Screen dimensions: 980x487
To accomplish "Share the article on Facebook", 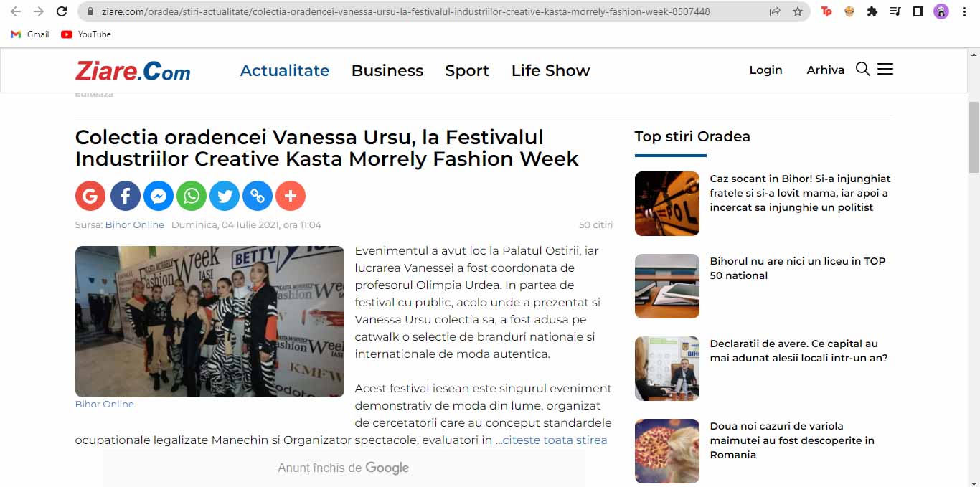I will [125, 196].
